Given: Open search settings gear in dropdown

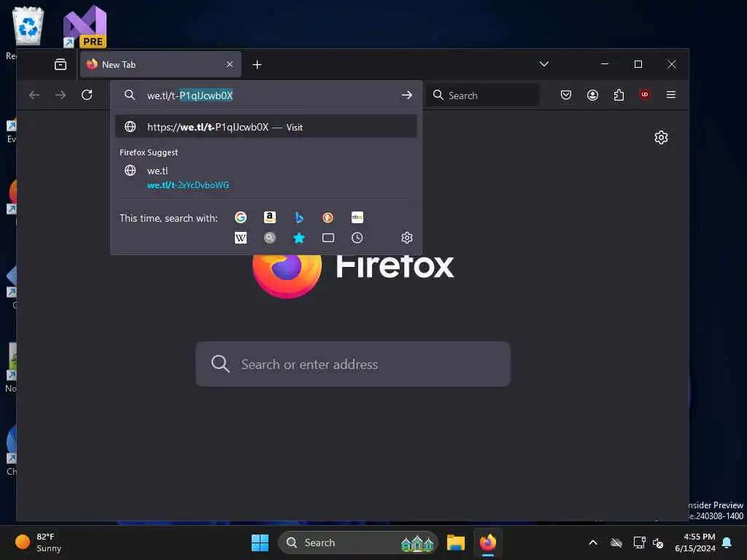Looking at the screenshot, I should [x=407, y=238].
